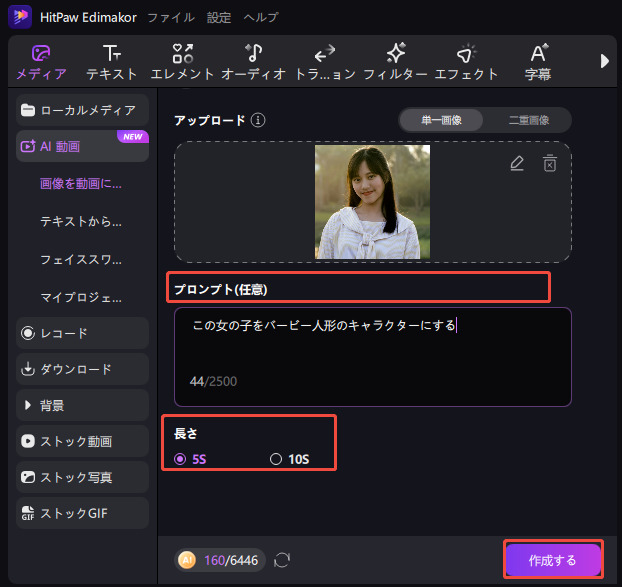Click the NEW badge on AI 動画
This screenshot has width=622, height=587.
[132, 137]
